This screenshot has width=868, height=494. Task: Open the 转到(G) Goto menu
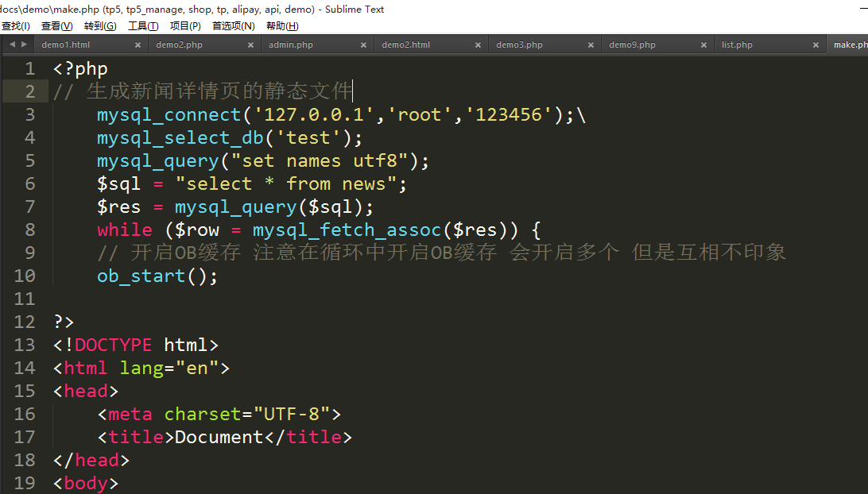[100, 26]
